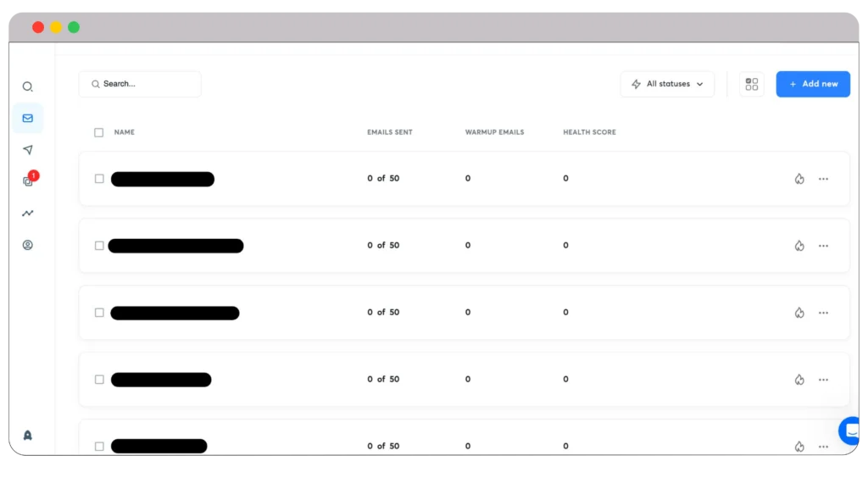This screenshot has height=489, width=868.
Task: Open Campaigns via the paper plane sidebar icon
Action: (28, 149)
